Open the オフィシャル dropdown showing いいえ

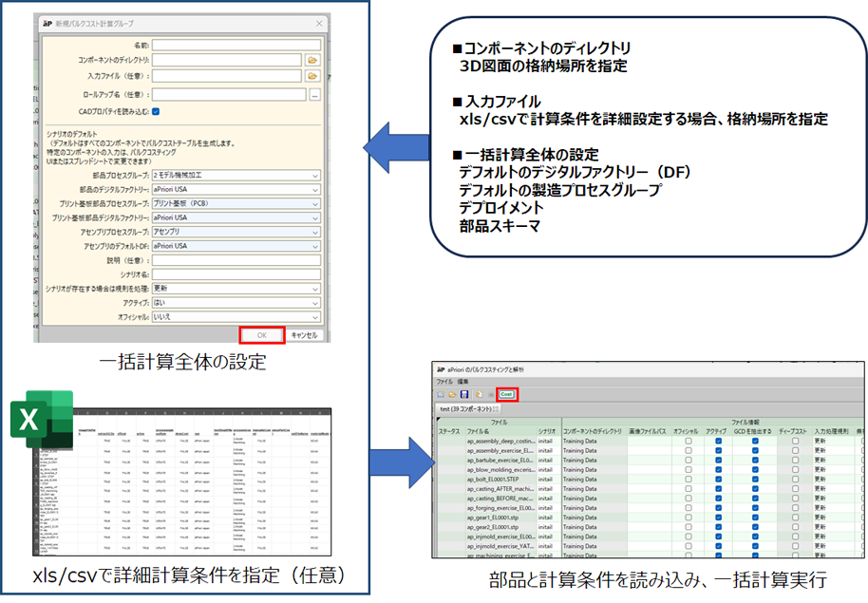coord(236,316)
